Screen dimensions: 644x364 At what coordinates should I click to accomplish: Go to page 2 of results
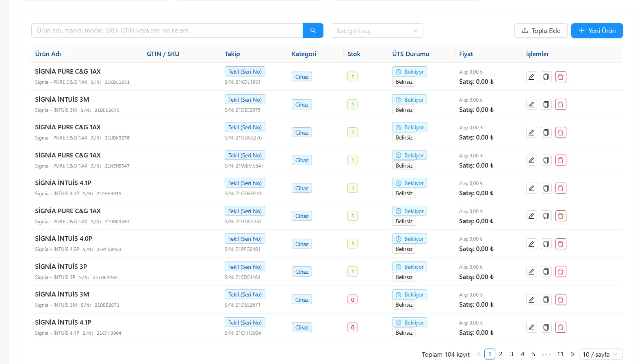point(501,354)
